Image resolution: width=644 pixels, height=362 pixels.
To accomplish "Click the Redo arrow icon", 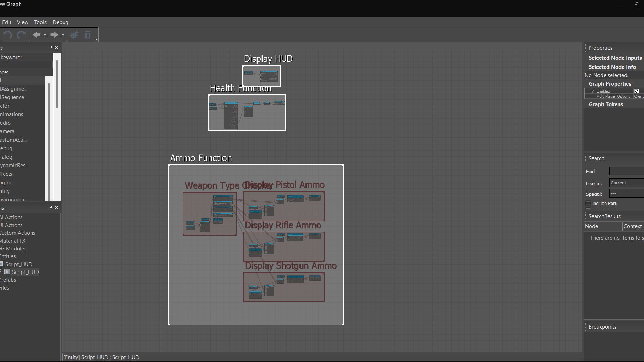I will [x=21, y=34].
